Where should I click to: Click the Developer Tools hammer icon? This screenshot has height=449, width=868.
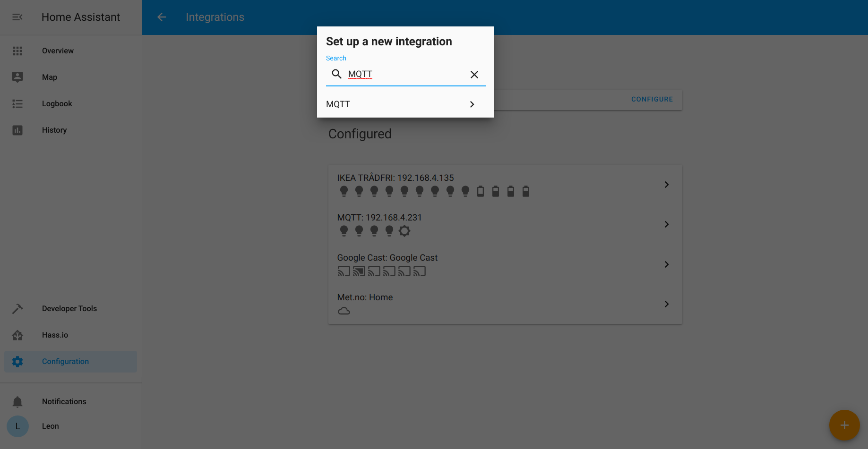(x=17, y=308)
